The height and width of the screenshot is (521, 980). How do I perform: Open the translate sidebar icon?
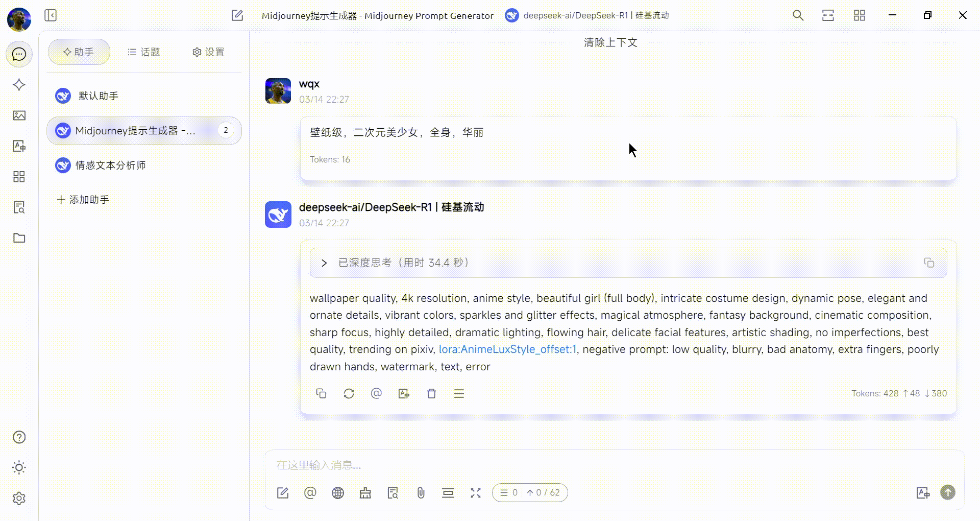click(x=19, y=146)
